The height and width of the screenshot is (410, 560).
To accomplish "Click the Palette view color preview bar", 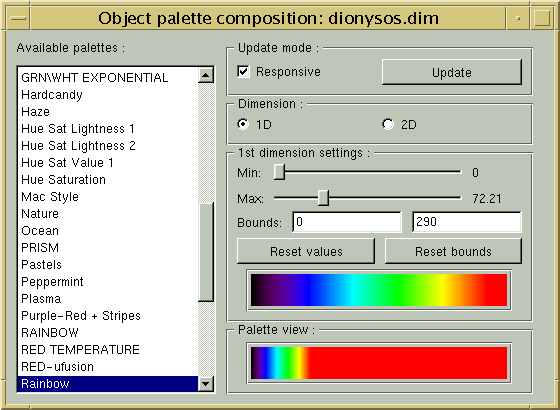I will pos(379,363).
